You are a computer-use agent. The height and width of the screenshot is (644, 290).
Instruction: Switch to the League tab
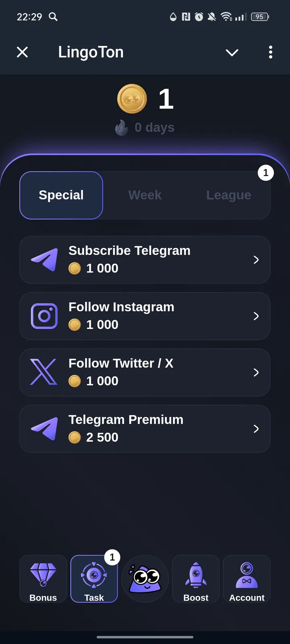click(x=228, y=195)
